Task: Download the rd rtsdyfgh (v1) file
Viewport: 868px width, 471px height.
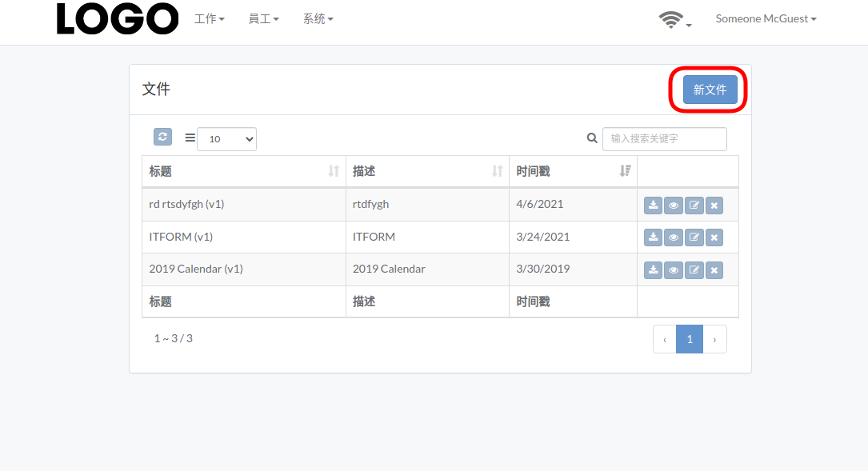Action: (x=654, y=206)
